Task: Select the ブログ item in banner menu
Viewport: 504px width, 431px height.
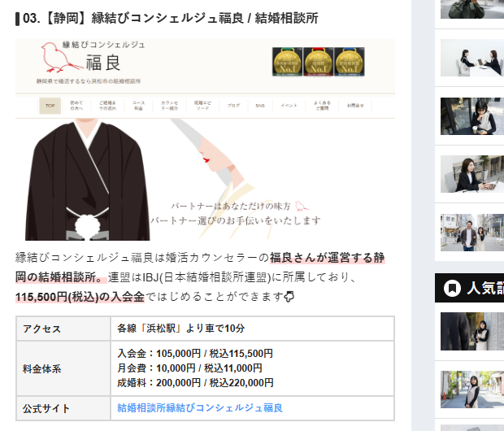Action: click(x=233, y=106)
